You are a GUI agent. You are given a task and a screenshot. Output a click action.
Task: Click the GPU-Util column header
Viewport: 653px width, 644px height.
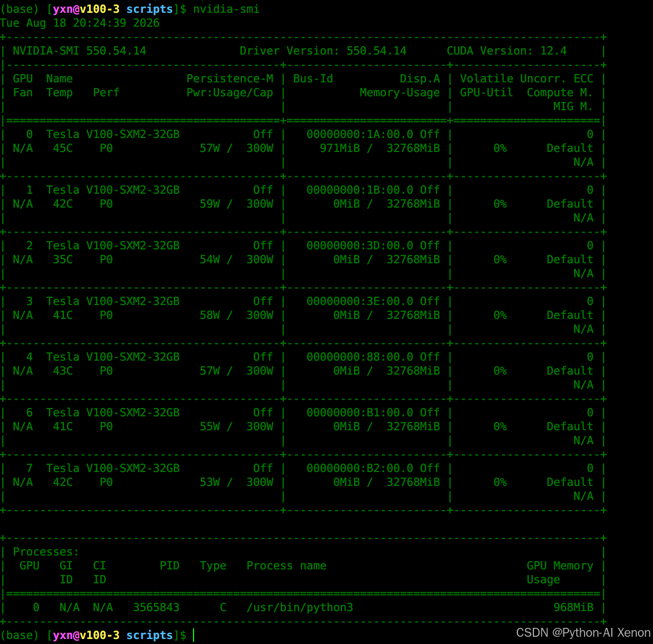[487, 92]
